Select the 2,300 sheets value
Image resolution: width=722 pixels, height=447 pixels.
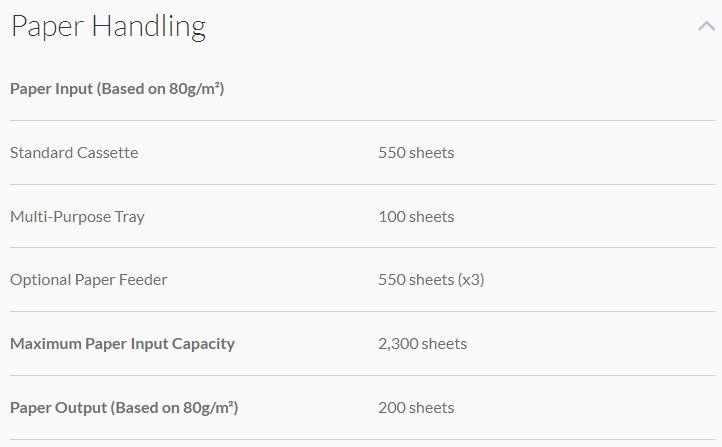coord(422,344)
